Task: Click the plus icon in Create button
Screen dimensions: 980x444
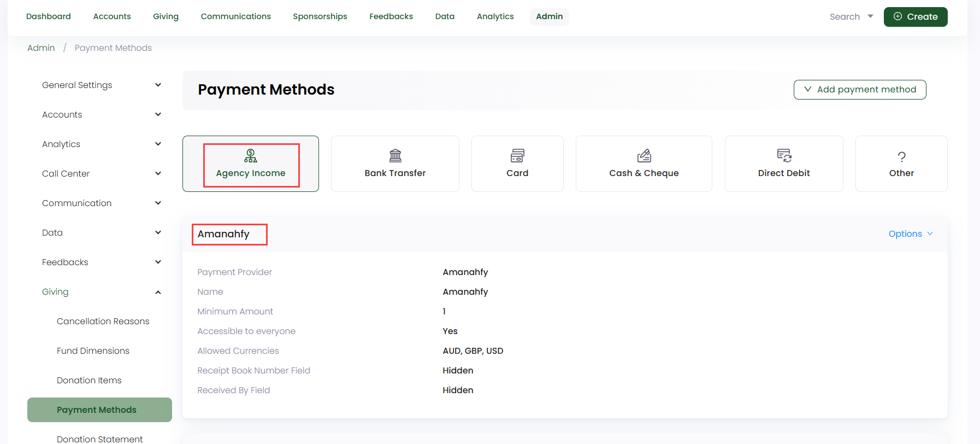Action: tap(898, 16)
